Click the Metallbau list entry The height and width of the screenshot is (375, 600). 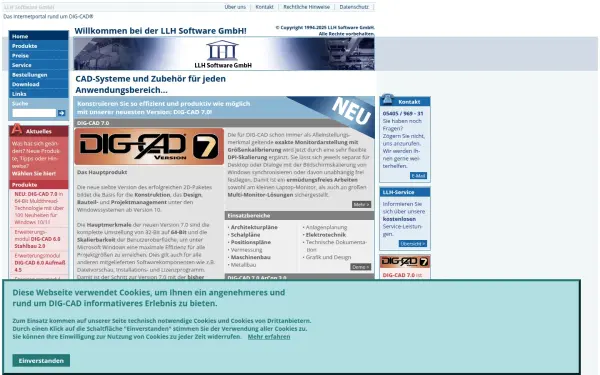click(243, 265)
